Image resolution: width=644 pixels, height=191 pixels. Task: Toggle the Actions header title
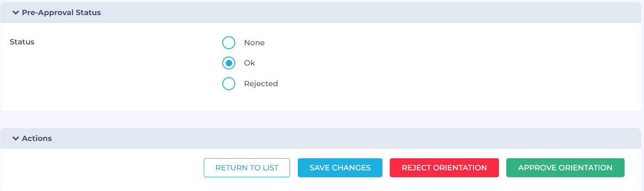37,138
